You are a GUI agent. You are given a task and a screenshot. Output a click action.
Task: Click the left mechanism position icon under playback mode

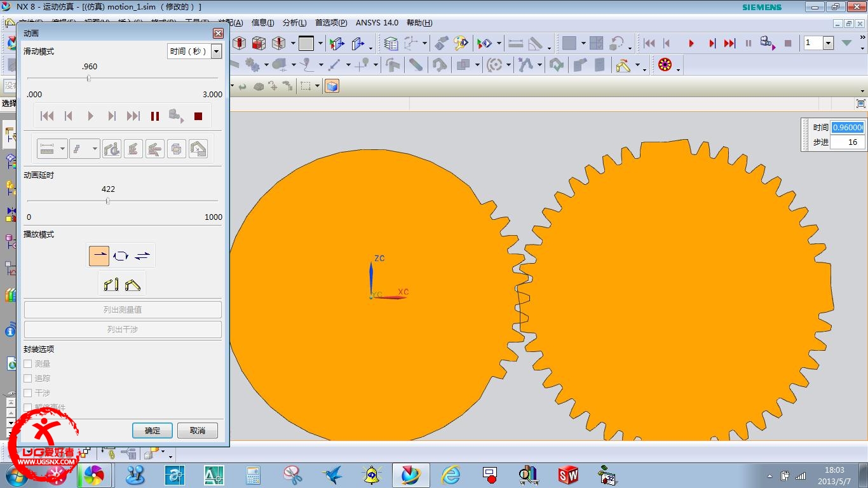pos(111,284)
